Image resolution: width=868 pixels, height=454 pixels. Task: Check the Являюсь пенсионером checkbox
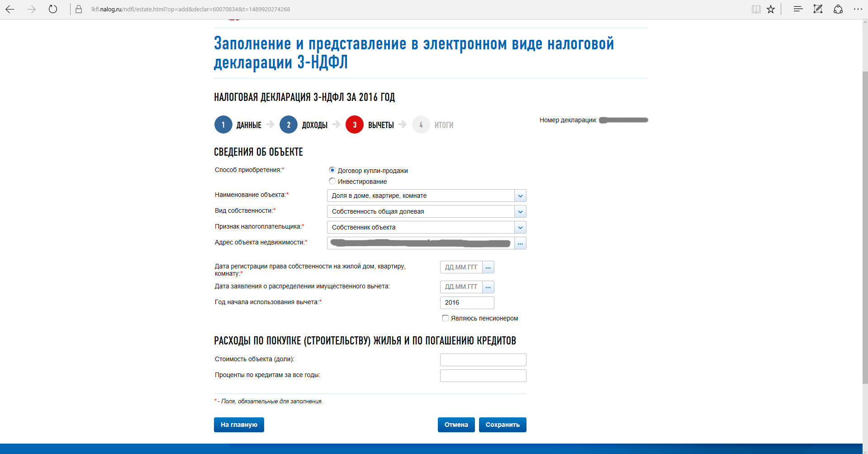pyautogui.click(x=446, y=318)
